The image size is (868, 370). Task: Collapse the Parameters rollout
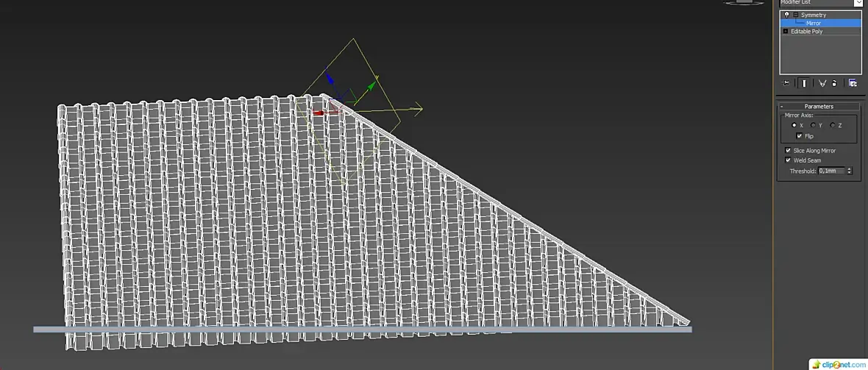tap(782, 107)
